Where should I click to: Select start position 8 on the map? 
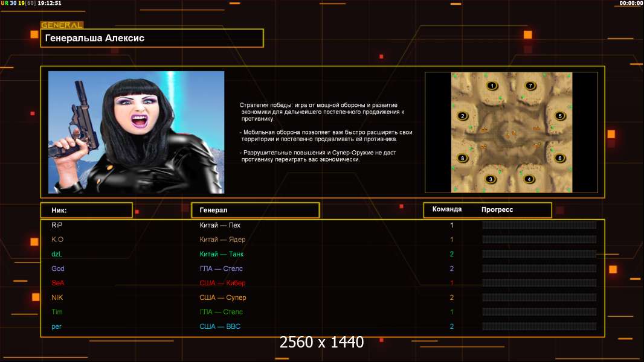tap(463, 158)
